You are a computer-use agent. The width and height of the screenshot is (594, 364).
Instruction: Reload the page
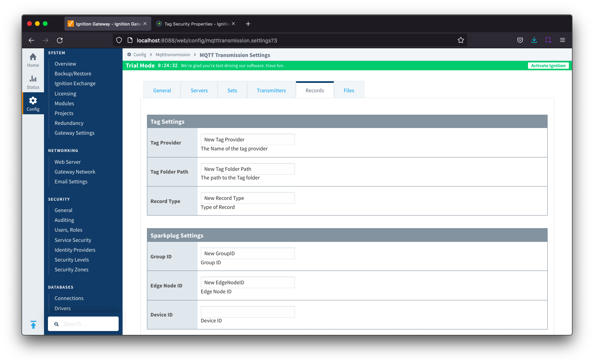click(60, 40)
